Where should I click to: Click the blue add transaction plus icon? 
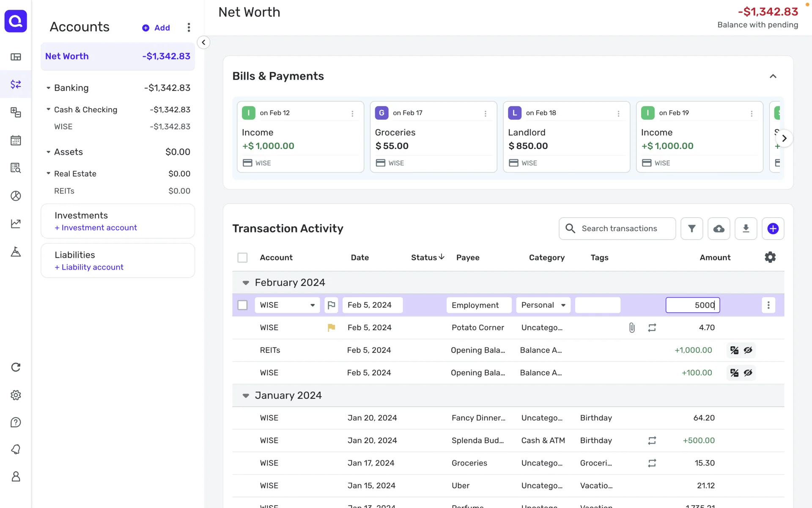[773, 229]
